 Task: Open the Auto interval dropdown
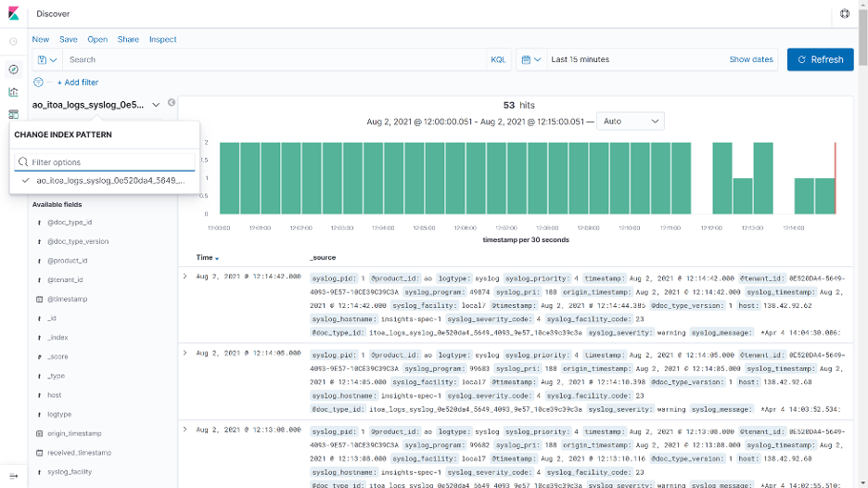[x=631, y=122]
